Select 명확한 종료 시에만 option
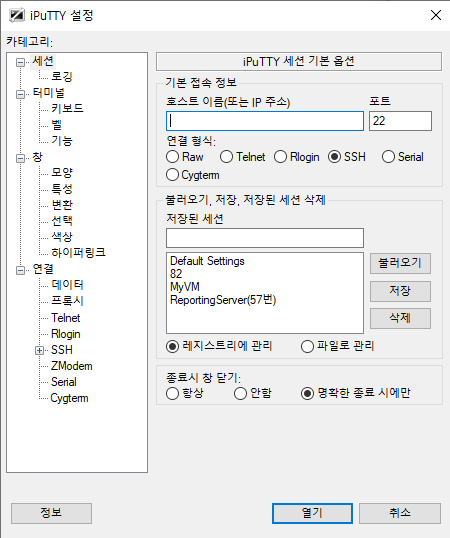Viewport: 450px width, 538px height. coord(356,393)
